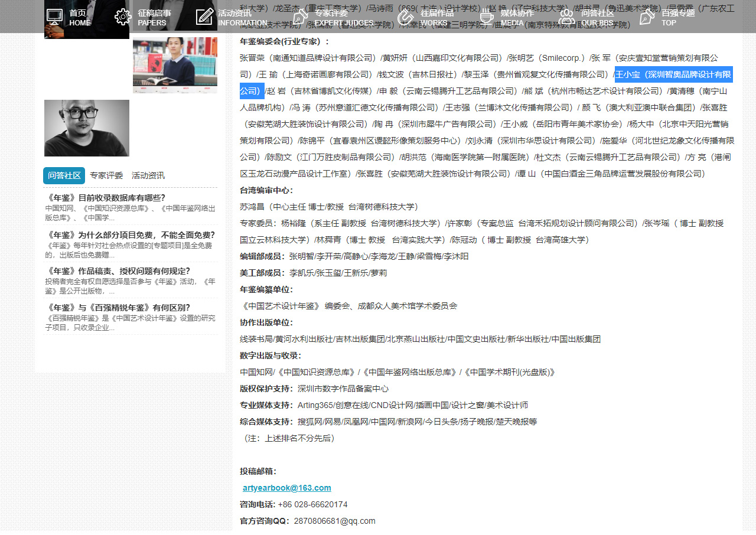Click the artyearbook@163.com email link
Viewport: 756px width, 535px height.
coord(286,488)
